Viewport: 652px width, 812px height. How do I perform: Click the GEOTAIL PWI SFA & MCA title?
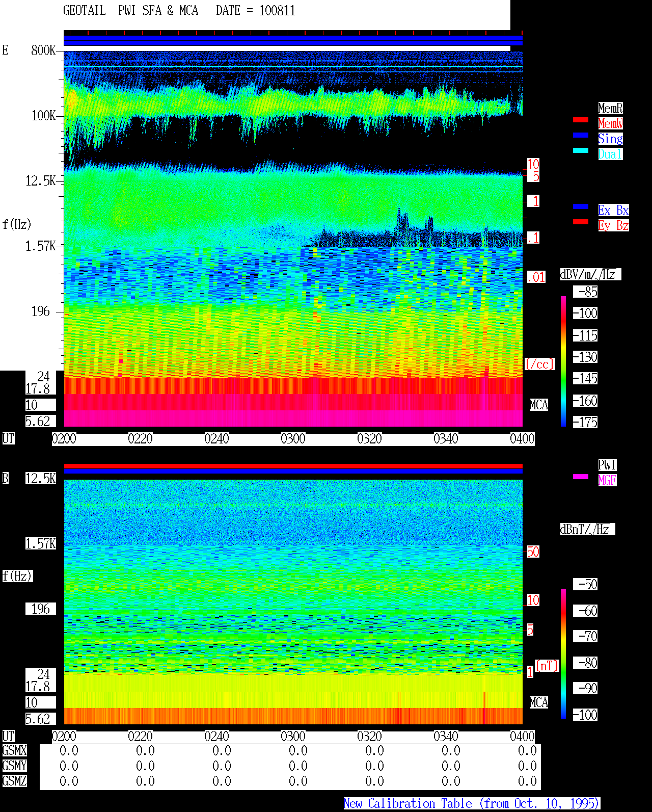(x=179, y=11)
